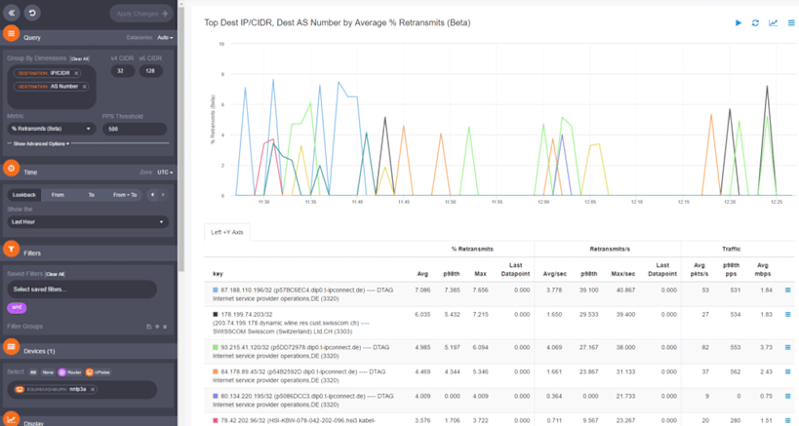Select the From time mode
799x426 pixels.
(x=58, y=195)
